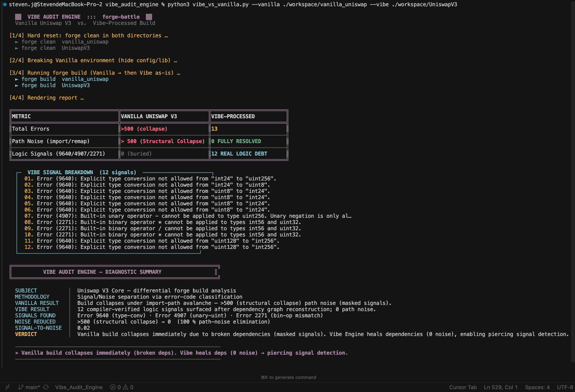Click the '0.02' signal-to-noise value

point(83,328)
